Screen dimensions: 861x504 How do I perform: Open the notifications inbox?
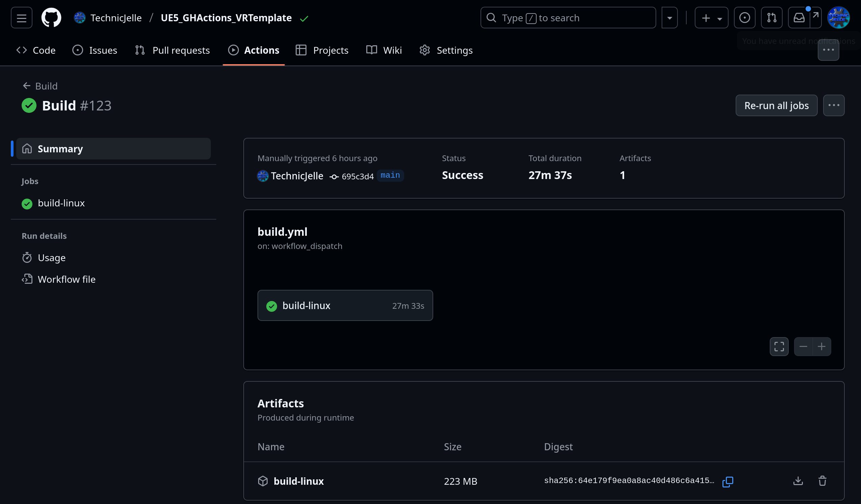[799, 18]
